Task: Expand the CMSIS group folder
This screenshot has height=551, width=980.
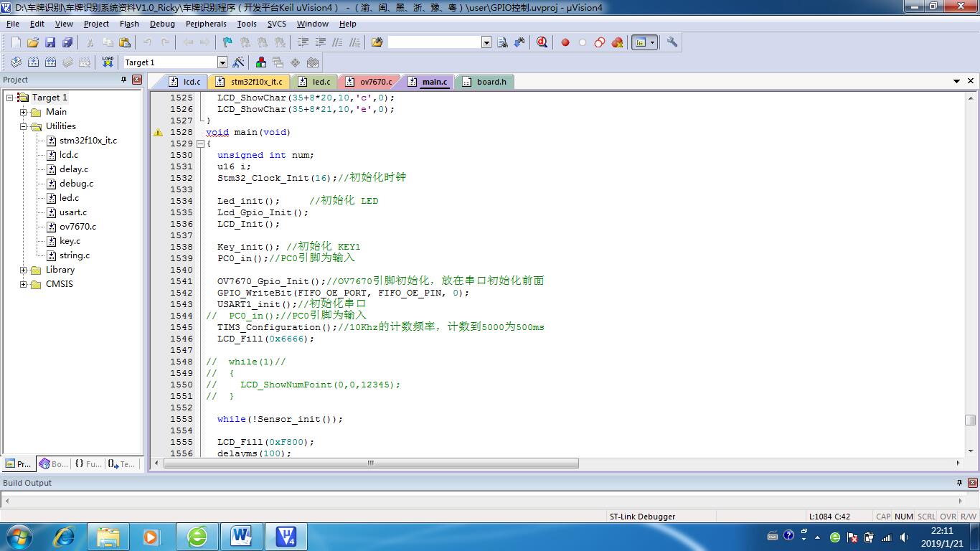Action: 24,284
